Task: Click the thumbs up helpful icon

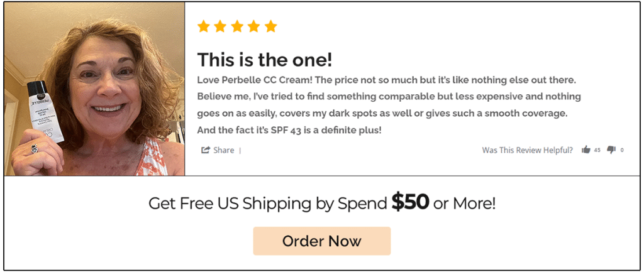Action: [586, 150]
